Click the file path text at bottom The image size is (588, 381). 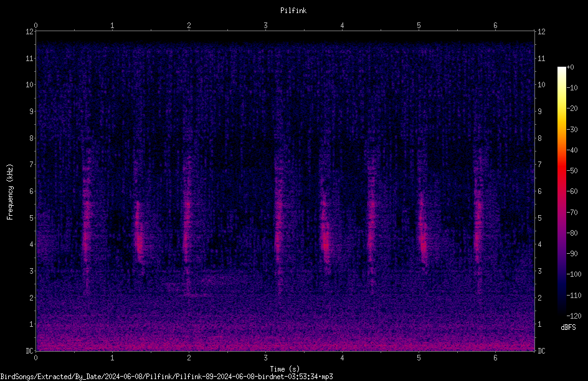click(166, 377)
